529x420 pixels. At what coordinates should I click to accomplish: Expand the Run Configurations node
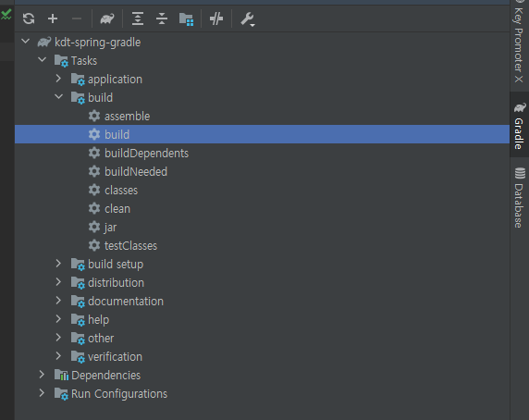coord(42,393)
